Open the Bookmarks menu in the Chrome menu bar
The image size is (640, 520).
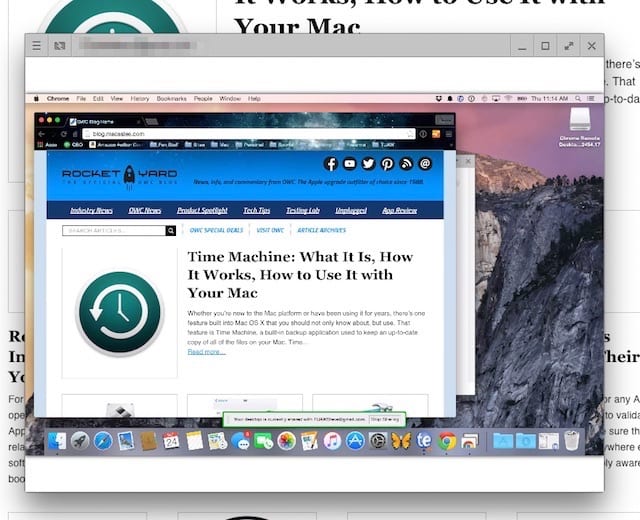(171, 99)
